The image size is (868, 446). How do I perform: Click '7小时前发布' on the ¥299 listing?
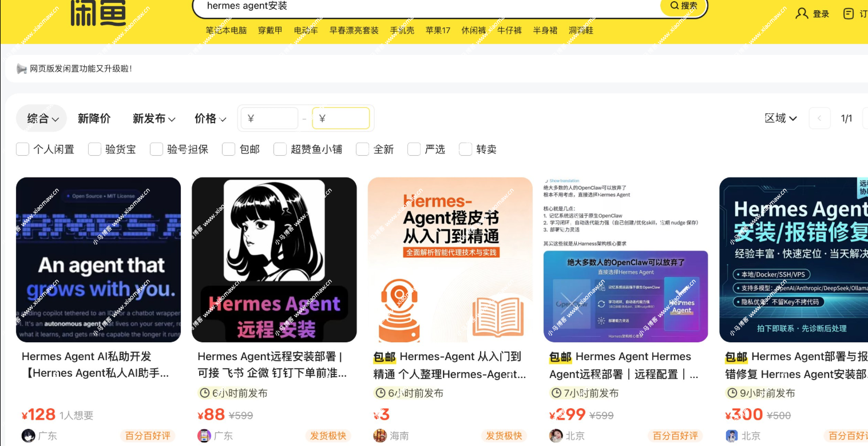[x=584, y=393]
